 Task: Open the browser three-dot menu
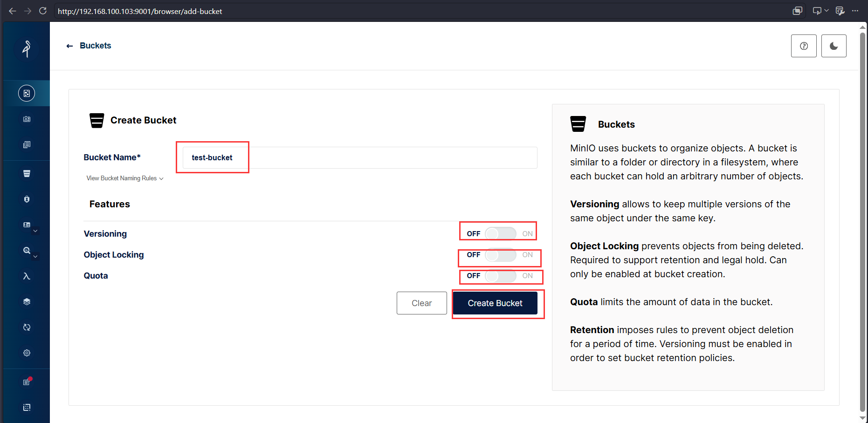(x=855, y=11)
